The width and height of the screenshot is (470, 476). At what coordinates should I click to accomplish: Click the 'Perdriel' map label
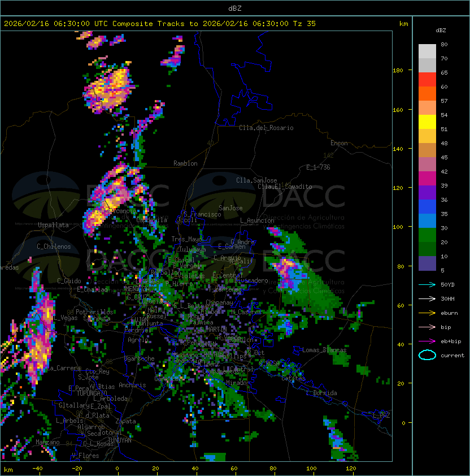point(138,330)
